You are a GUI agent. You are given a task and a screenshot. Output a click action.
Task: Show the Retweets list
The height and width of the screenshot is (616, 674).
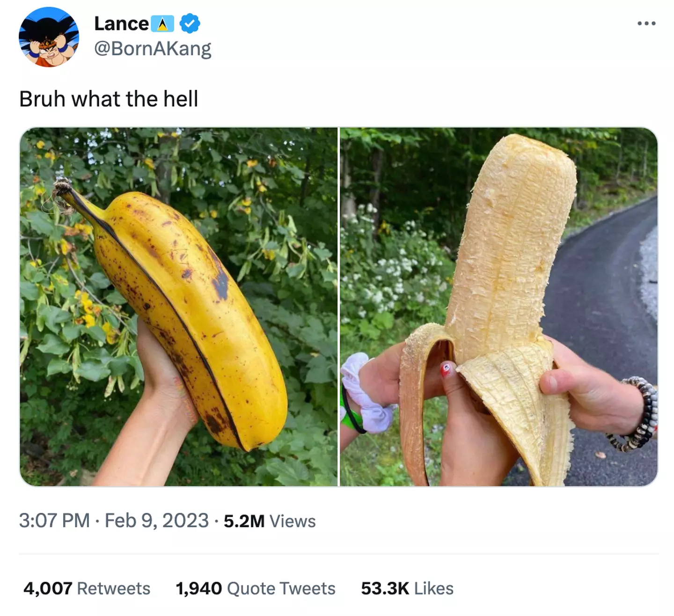[113, 588]
